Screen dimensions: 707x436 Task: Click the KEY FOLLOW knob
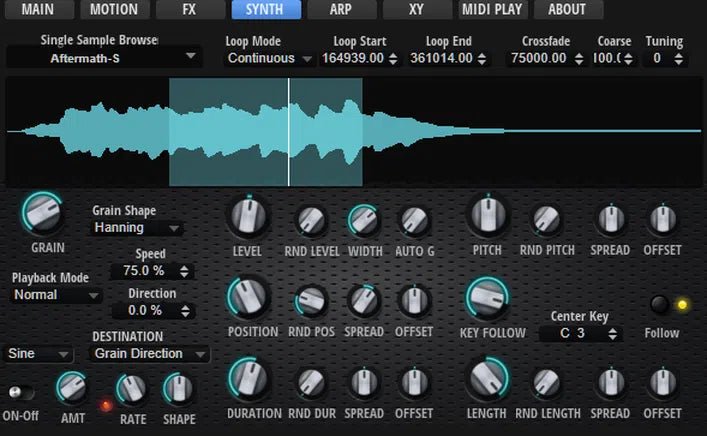pos(487,299)
